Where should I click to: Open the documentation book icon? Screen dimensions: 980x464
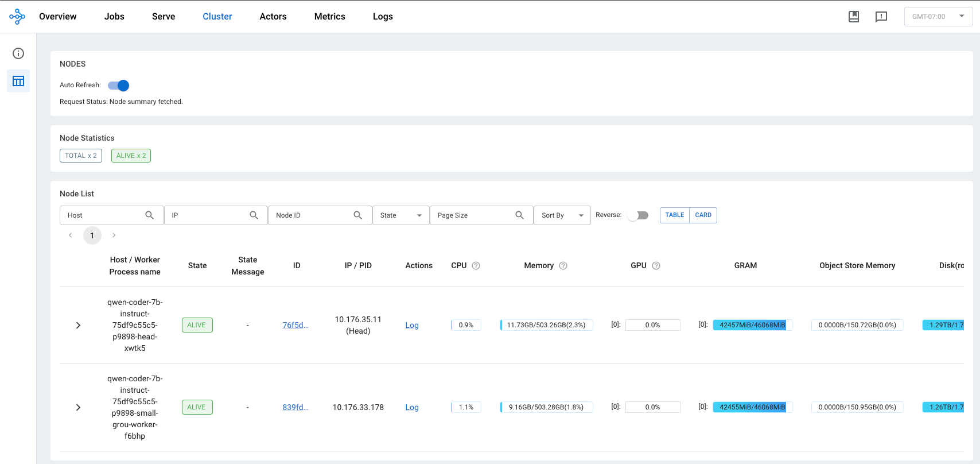(854, 17)
